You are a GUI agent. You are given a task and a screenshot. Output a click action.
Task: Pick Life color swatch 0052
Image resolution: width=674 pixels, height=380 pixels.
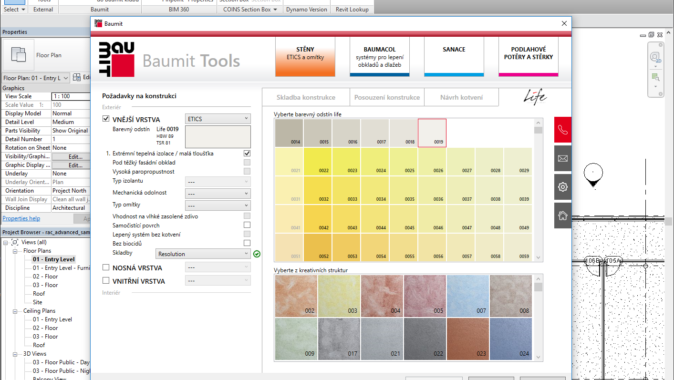point(317,247)
